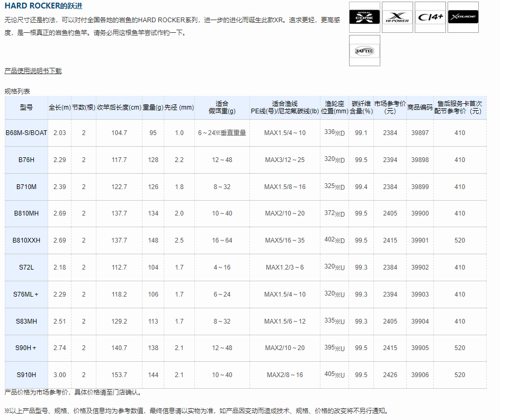Select model S76ML+ cell
This screenshot has height=420, width=509.
(26, 294)
